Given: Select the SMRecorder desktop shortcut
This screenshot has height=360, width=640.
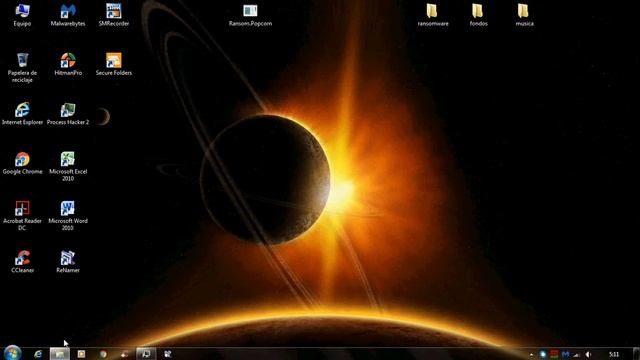Looking at the screenshot, I should (113, 15).
